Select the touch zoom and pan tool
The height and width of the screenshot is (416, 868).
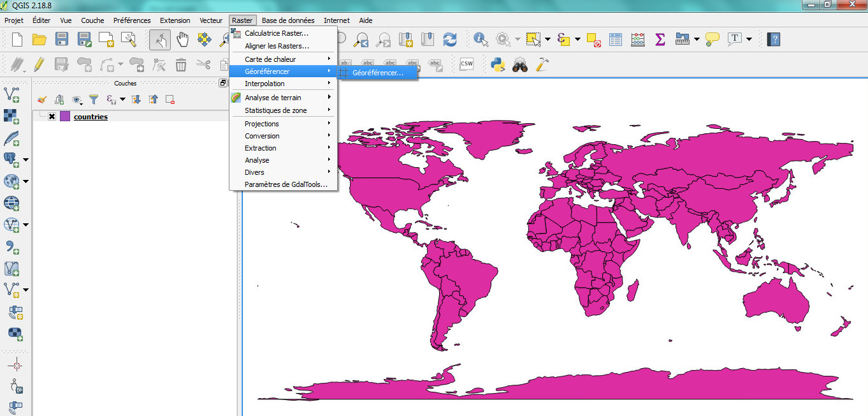pyautogui.click(x=160, y=40)
